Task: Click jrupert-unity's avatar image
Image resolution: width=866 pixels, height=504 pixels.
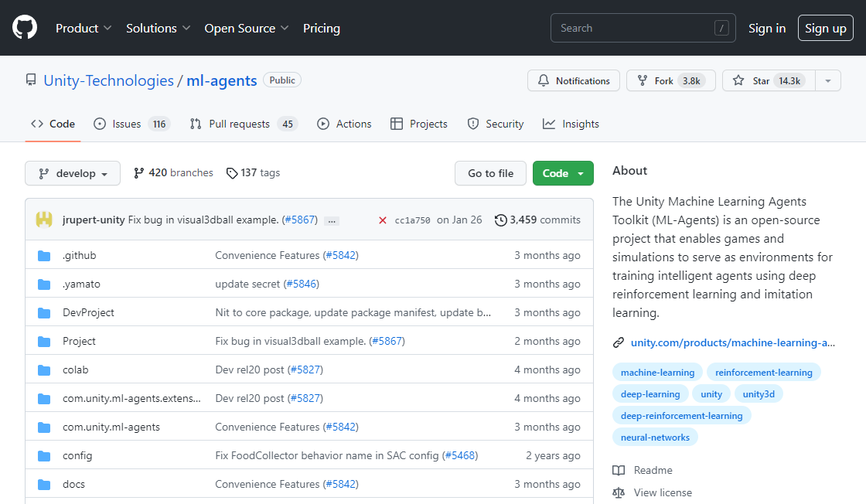Action: coord(44,220)
